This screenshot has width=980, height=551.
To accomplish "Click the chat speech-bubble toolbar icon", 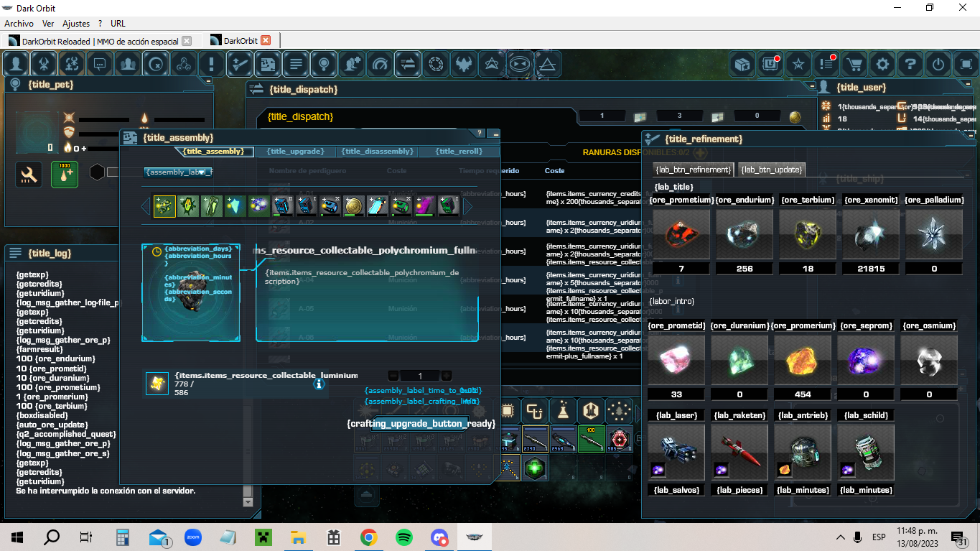I will [x=100, y=64].
